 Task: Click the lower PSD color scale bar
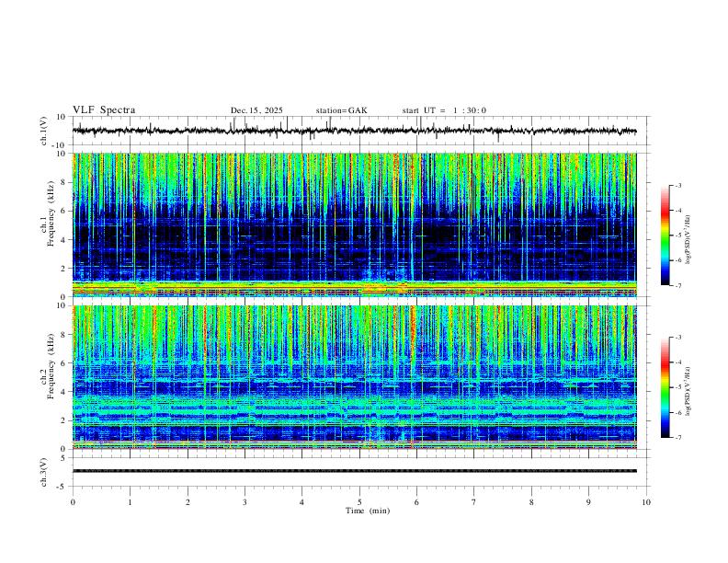[x=665, y=387]
